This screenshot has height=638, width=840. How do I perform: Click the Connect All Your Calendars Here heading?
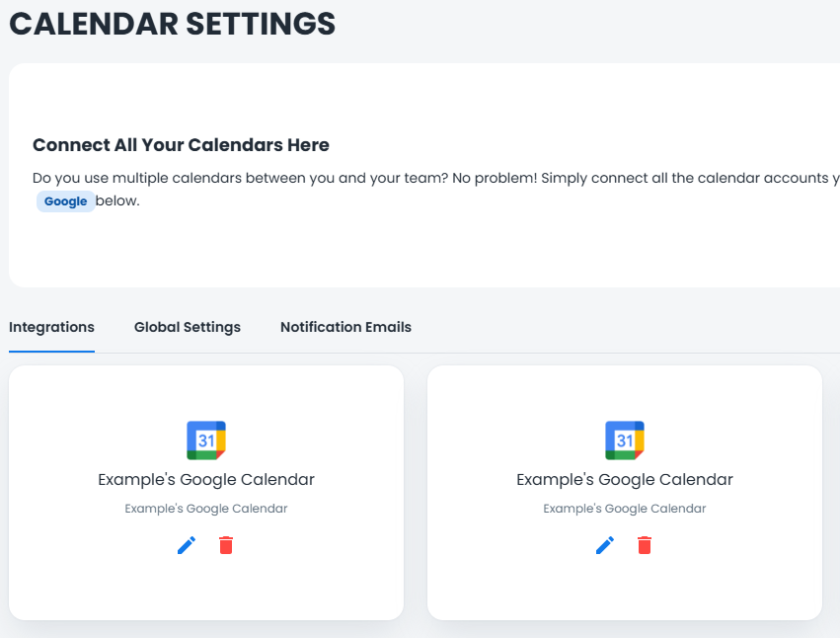[x=181, y=145]
